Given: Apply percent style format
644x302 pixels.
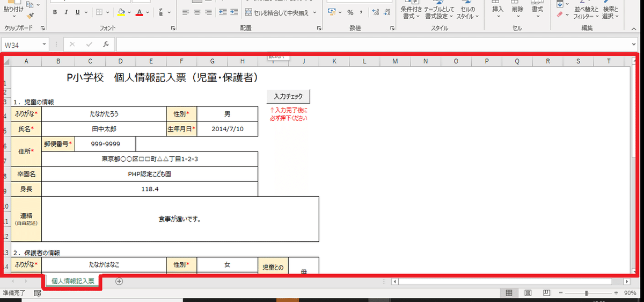Looking at the screenshot, I should click(x=350, y=12).
